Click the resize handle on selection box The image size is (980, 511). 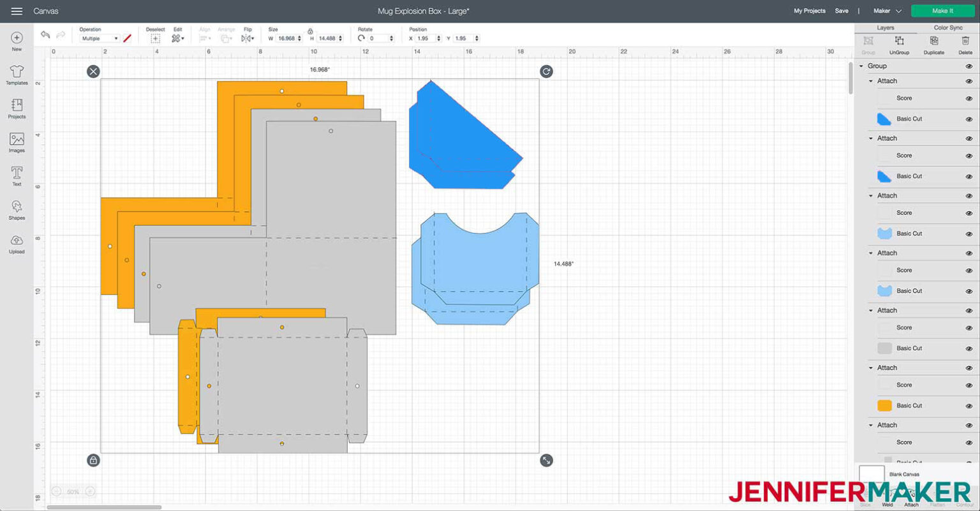pos(546,460)
